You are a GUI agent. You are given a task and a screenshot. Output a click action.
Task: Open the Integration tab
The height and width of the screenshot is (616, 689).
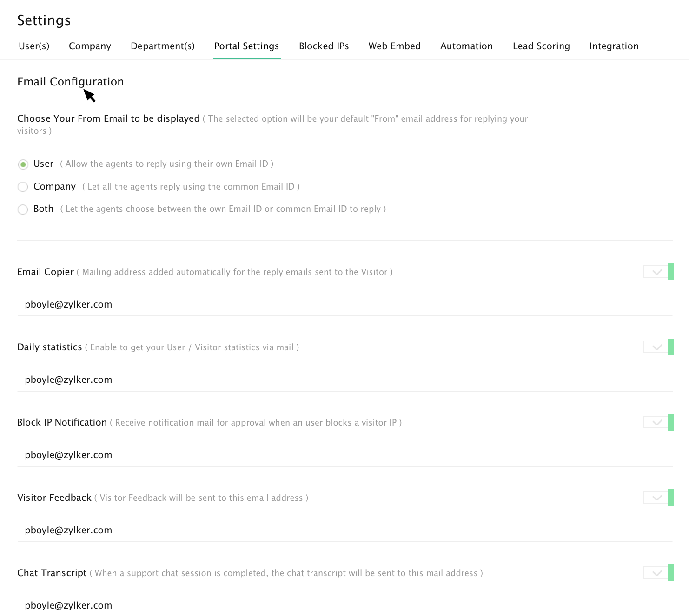click(614, 46)
